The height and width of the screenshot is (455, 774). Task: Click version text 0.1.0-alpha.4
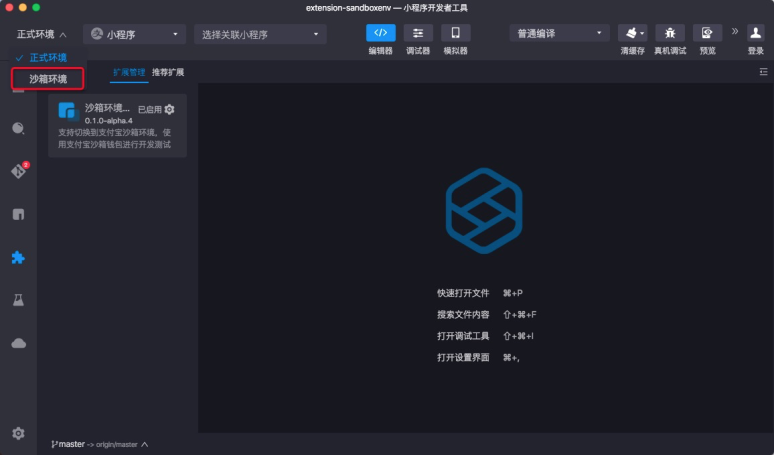(x=109, y=120)
